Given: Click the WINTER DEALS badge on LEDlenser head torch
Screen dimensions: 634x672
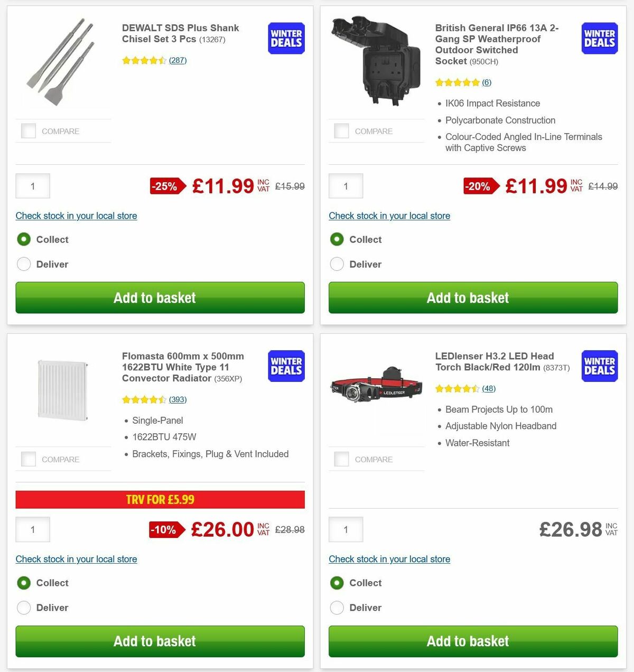Looking at the screenshot, I should (599, 366).
